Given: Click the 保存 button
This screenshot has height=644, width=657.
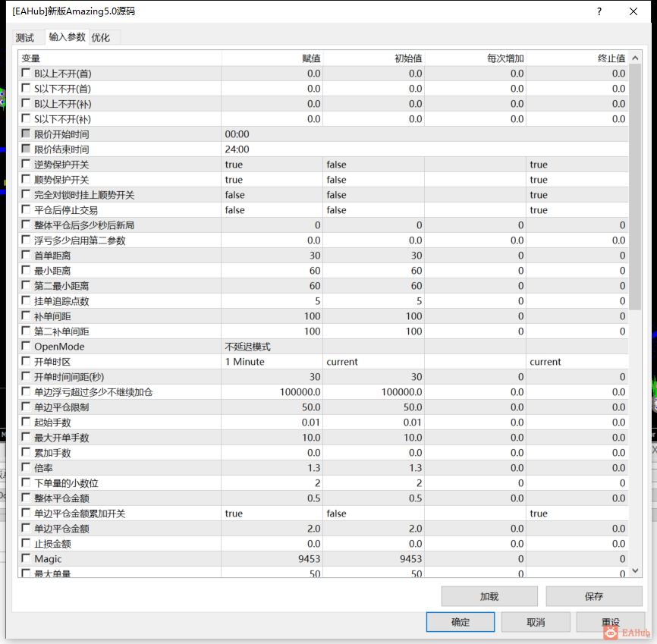Looking at the screenshot, I should click(x=594, y=596).
